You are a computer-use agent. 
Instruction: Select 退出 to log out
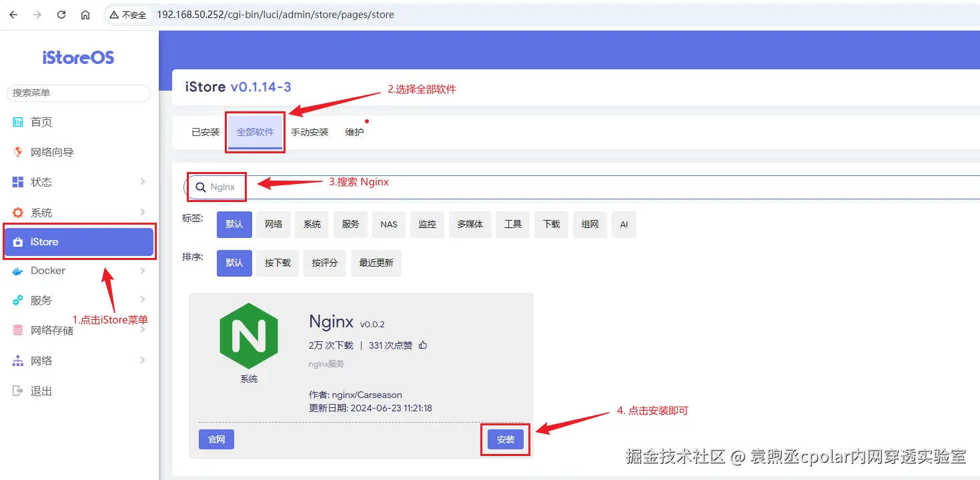79,391
